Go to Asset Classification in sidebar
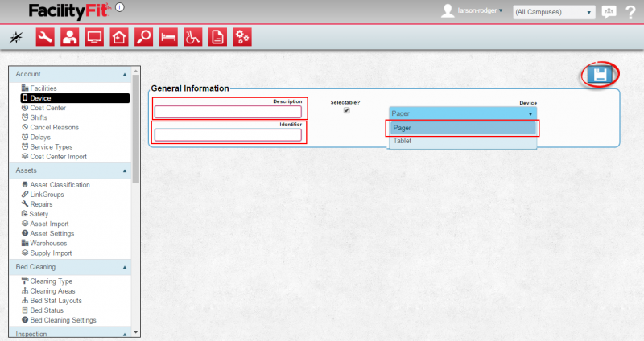The image size is (644, 341). (60, 185)
